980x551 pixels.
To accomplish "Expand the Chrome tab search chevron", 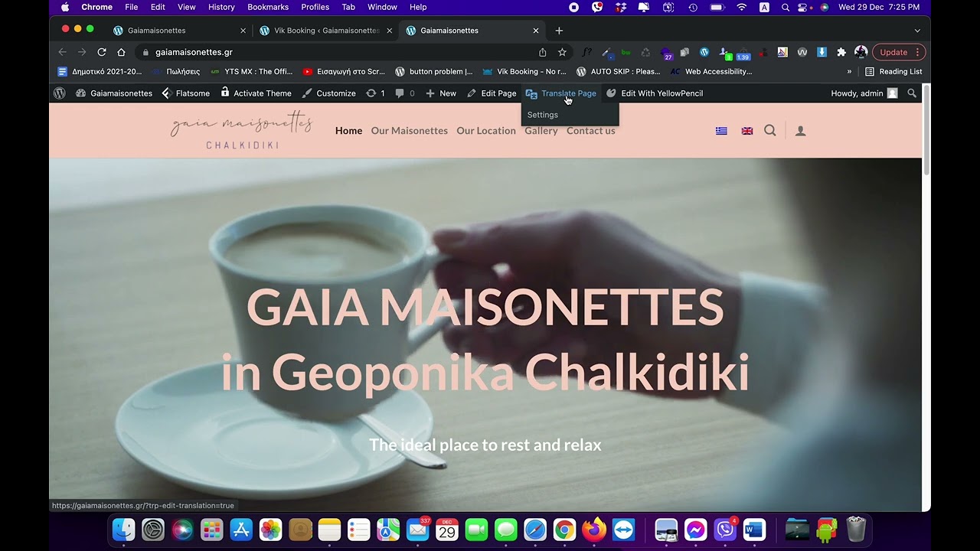I will (917, 31).
